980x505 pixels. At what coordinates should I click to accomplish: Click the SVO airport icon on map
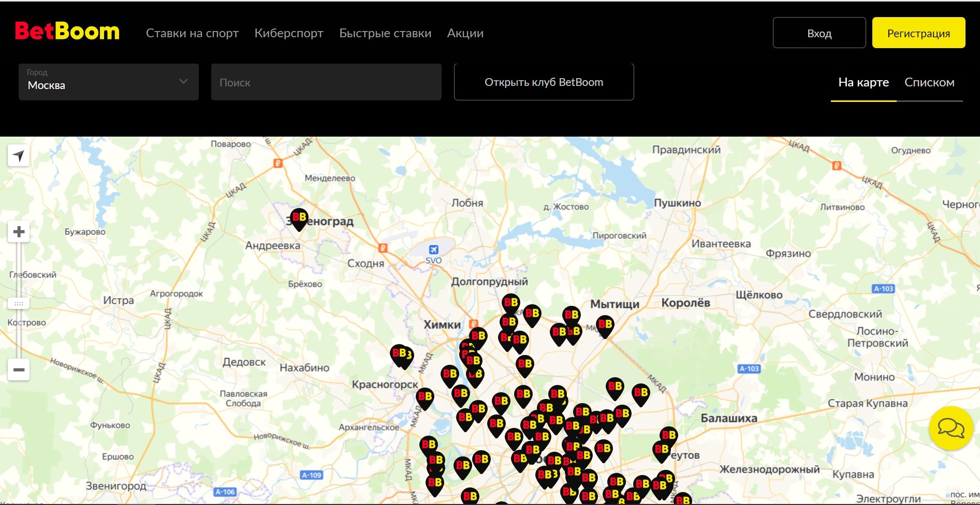pos(433,250)
